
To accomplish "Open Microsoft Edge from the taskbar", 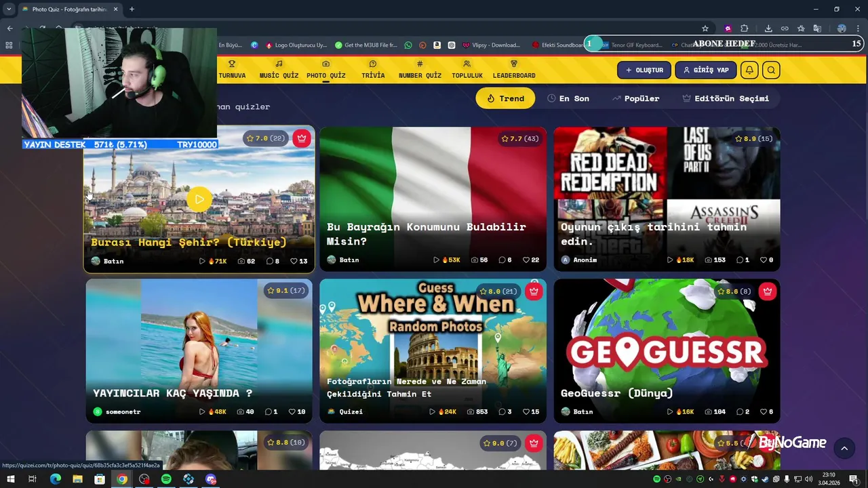I will (x=56, y=479).
